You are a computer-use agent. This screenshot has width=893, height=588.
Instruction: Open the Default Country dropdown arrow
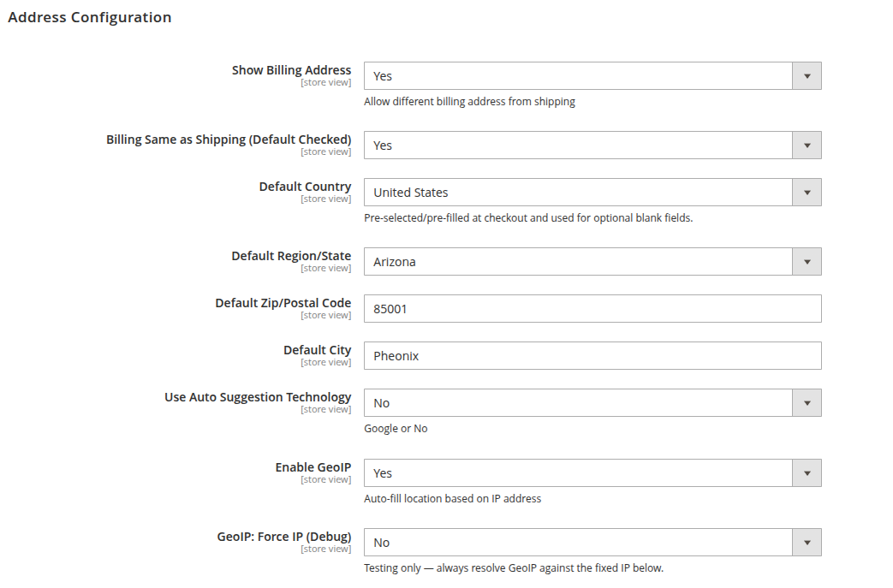coord(807,193)
